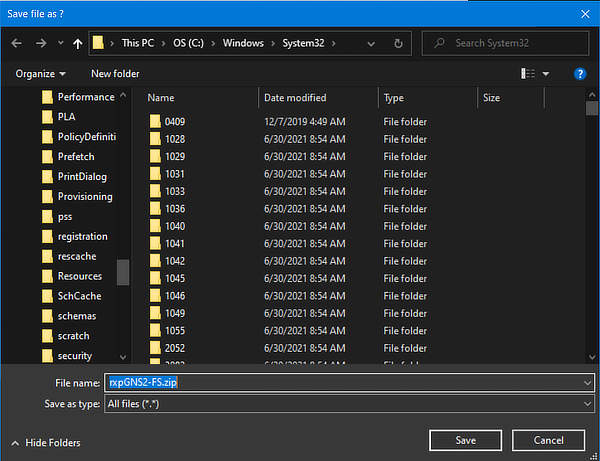Navigate to This PC breadcrumb
Screen dimensions: 600x461
tap(138, 43)
